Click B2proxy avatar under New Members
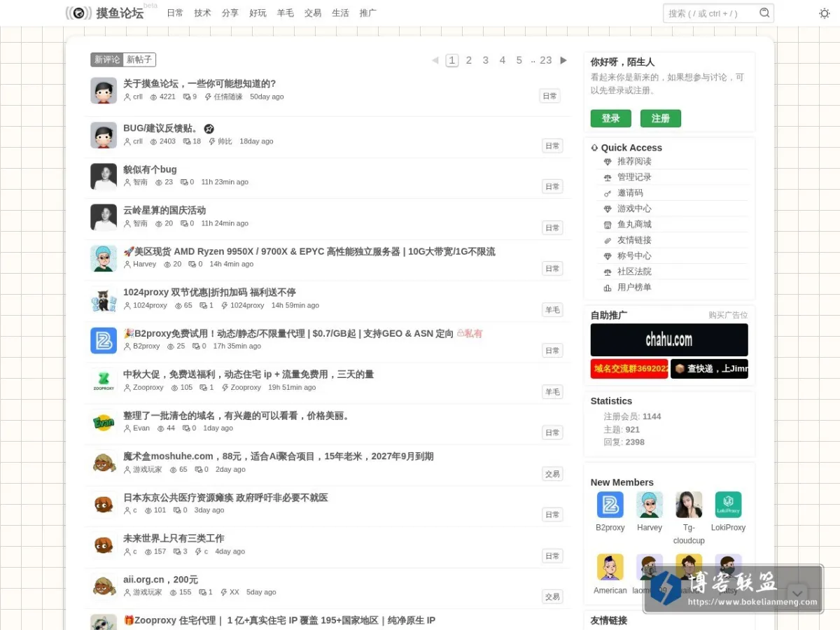Image resolution: width=840 pixels, height=630 pixels. [610, 505]
